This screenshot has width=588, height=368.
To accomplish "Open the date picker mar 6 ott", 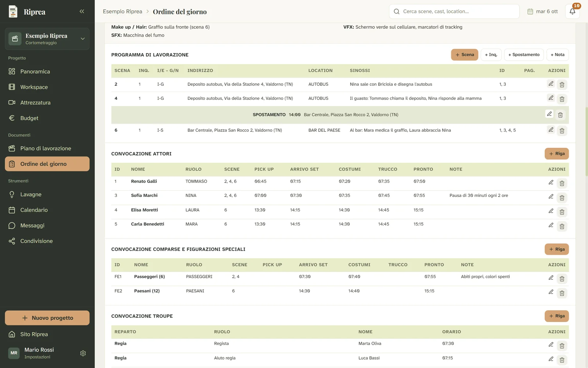I will pos(542,11).
